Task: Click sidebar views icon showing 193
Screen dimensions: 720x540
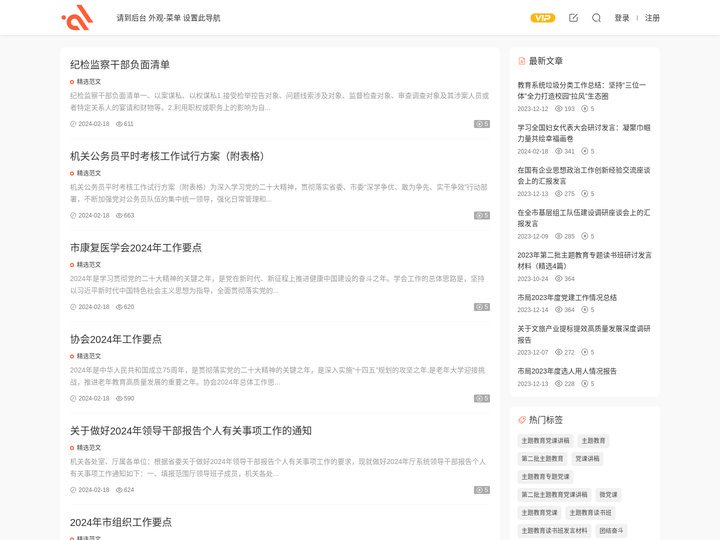Action: click(559, 109)
